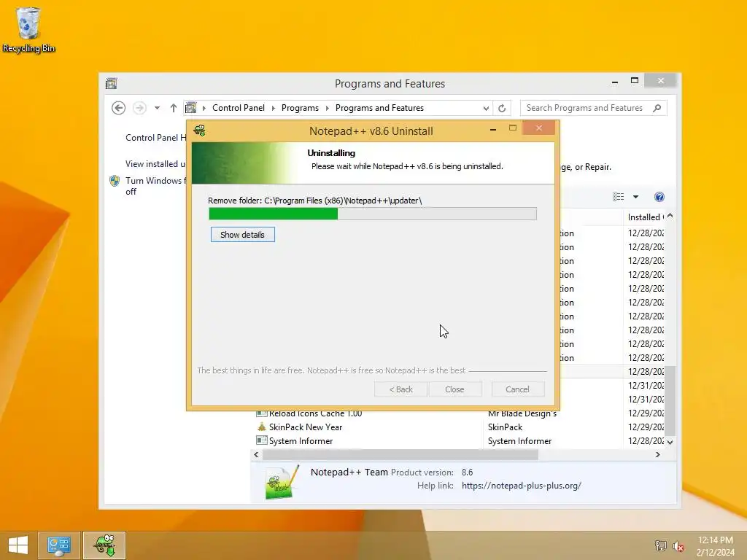The width and height of the screenshot is (747, 560).
Task: Click the vertical scrollbar thumb
Action: [x=670, y=401]
